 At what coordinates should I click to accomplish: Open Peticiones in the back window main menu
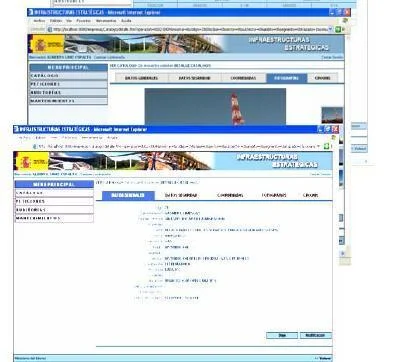pyautogui.click(x=68, y=84)
